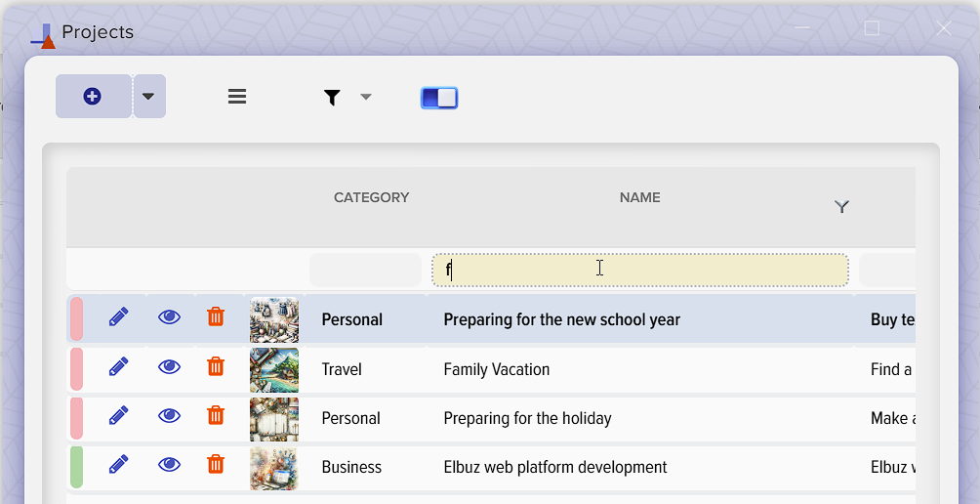
Task: Open the hamburger list menu icon
Action: pos(237,97)
